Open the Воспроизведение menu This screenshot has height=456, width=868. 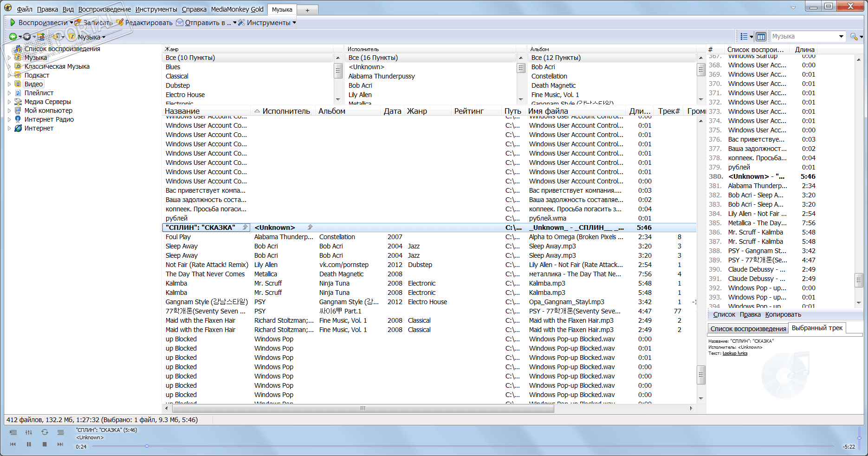point(104,9)
